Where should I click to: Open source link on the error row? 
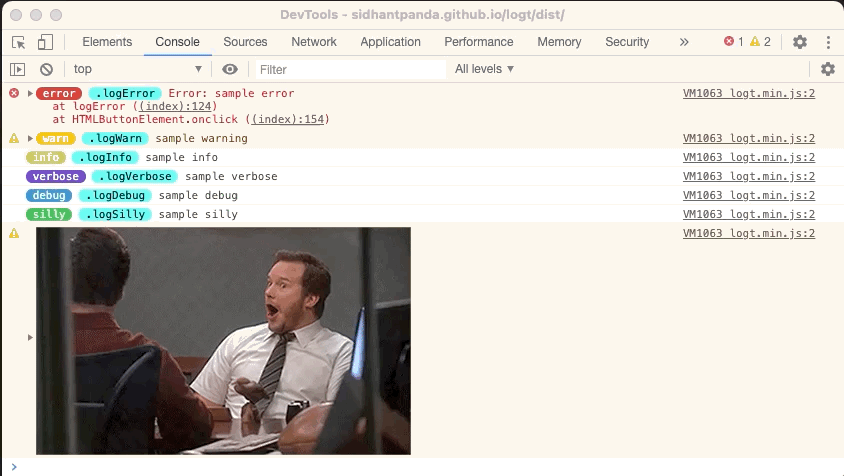tap(749, 93)
